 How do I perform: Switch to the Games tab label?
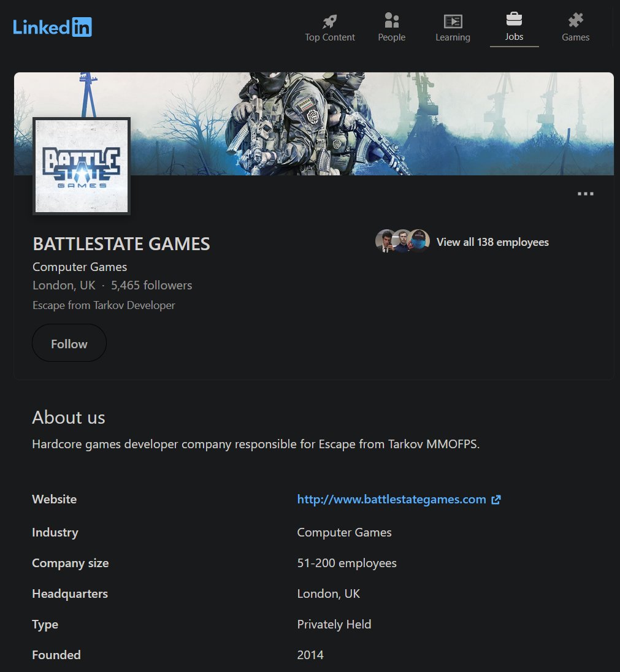point(575,37)
